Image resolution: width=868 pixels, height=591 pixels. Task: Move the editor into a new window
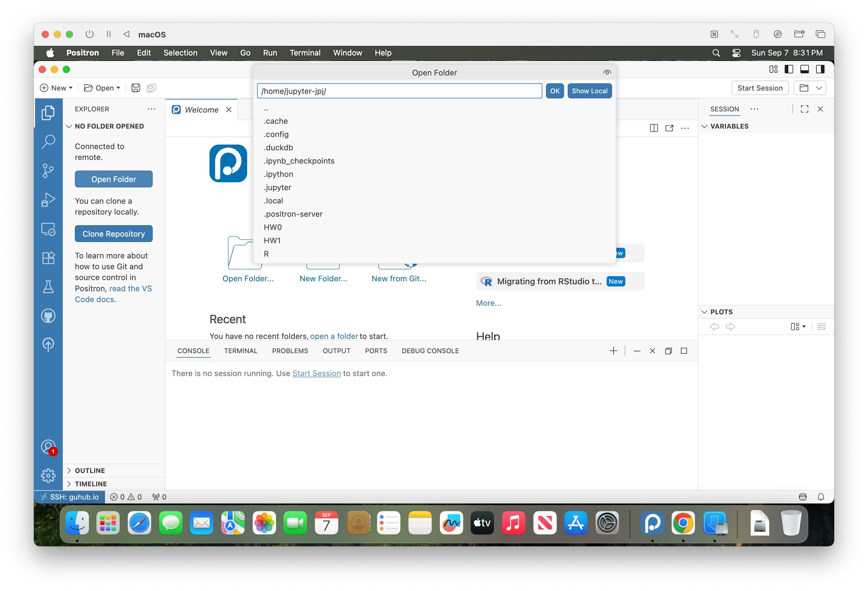tap(669, 128)
